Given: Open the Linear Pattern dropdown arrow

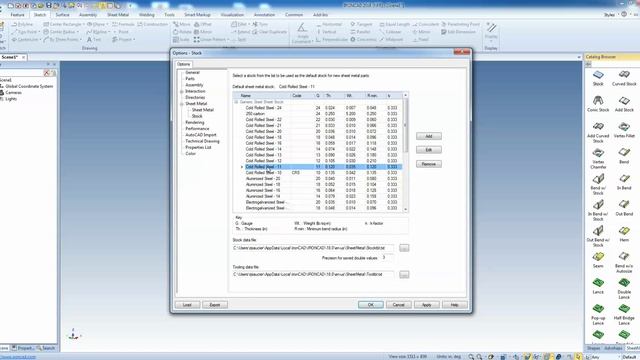Looking at the screenshot, I should [228, 40].
